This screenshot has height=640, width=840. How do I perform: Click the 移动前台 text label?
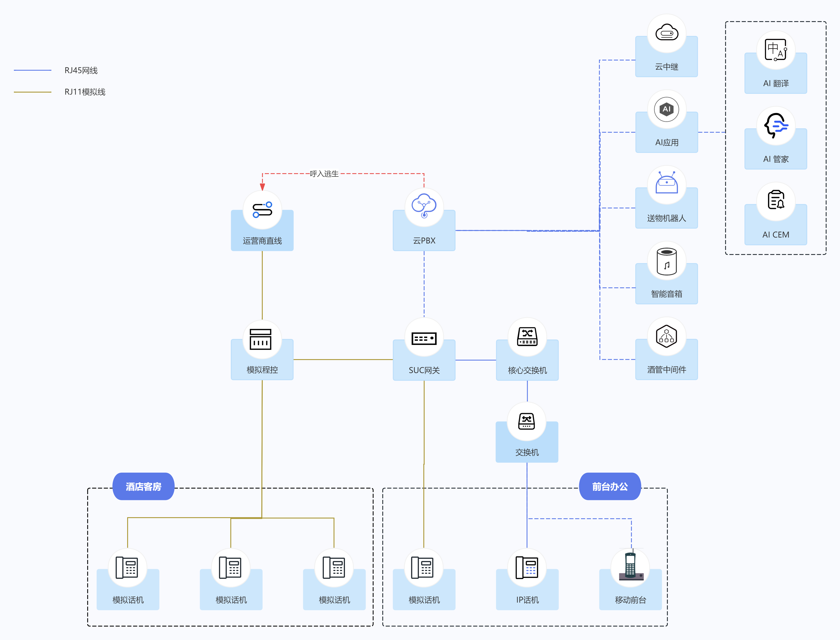(630, 600)
